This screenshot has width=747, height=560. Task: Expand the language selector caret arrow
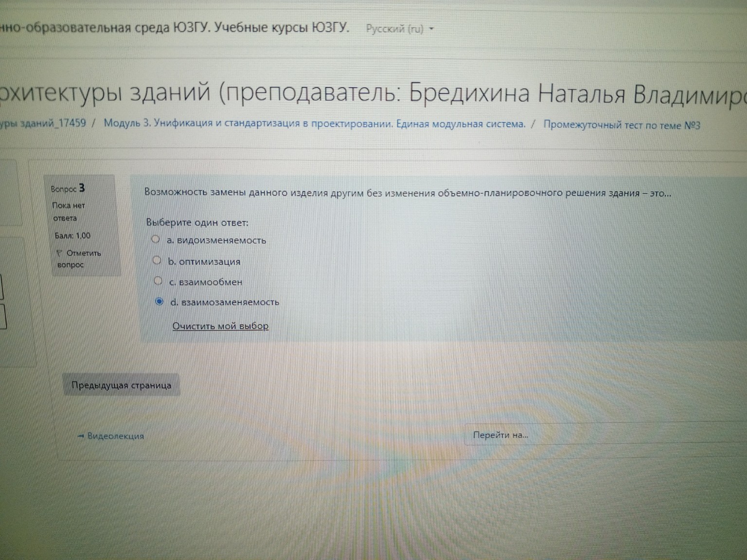point(431,29)
